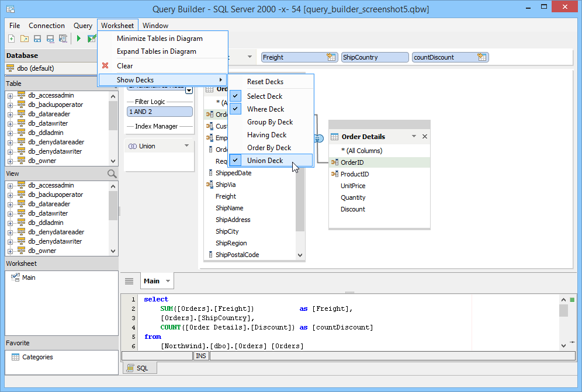Run the query with the green play icon
Image resolution: width=582 pixels, height=392 pixels.
tap(79, 38)
